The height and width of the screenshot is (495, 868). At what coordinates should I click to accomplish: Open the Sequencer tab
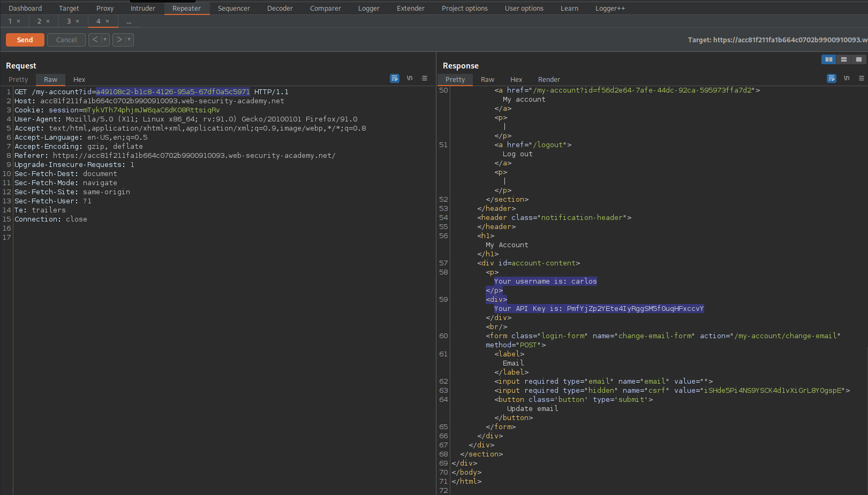(234, 8)
